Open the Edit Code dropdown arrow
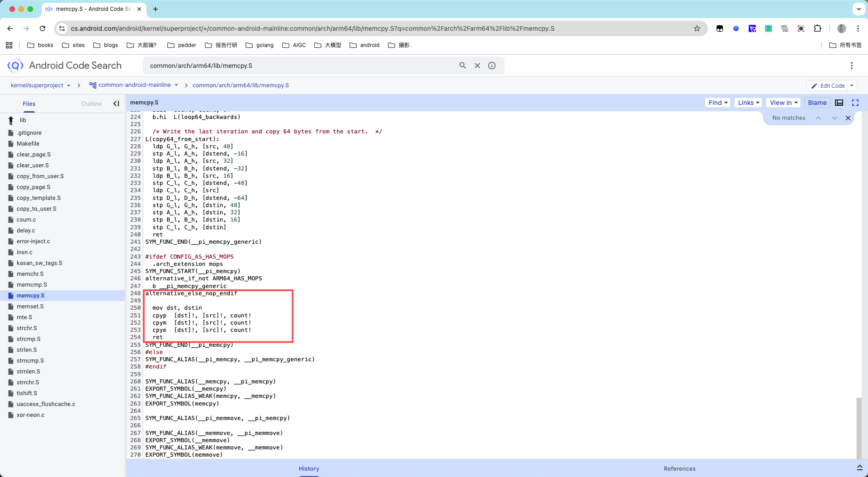The width and height of the screenshot is (868, 477). pyautogui.click(x=852, y=85)
